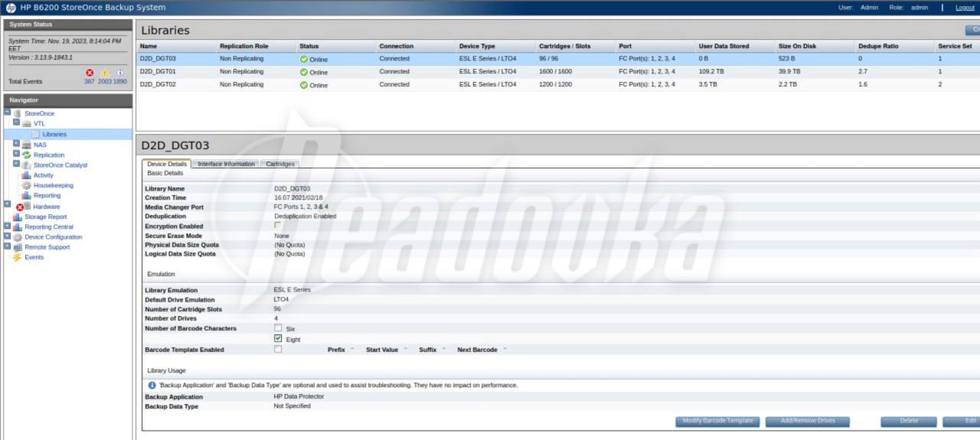Click the green Online status icon for D2D_DGT02
This screenshot has width=980, height=440.
coord(304,85)
